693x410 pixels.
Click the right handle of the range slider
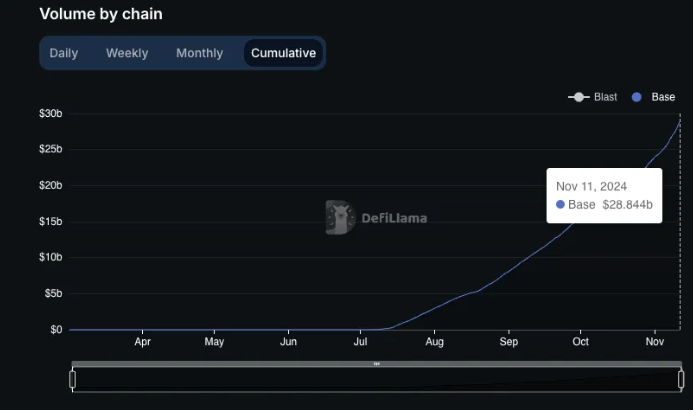coord(681,379)
